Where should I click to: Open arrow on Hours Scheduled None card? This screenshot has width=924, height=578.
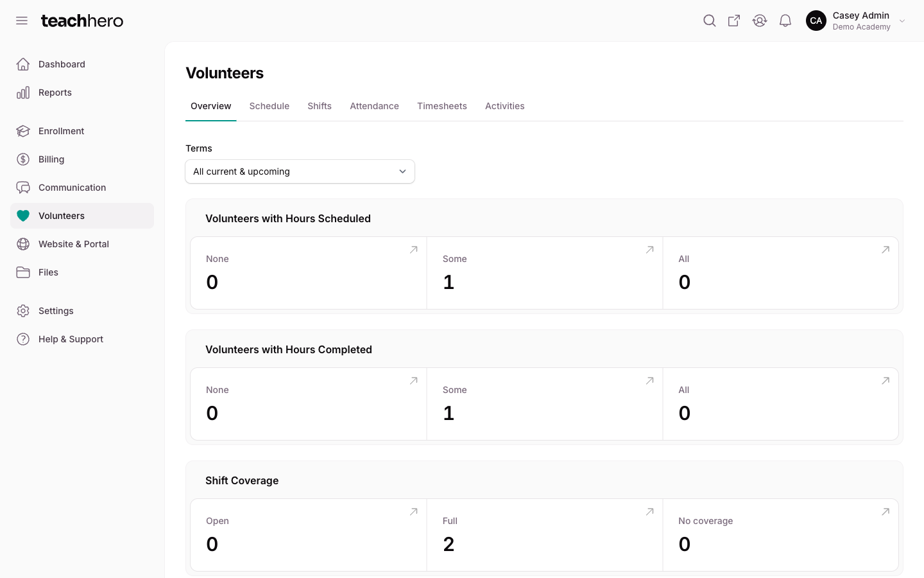coord(414,250)
